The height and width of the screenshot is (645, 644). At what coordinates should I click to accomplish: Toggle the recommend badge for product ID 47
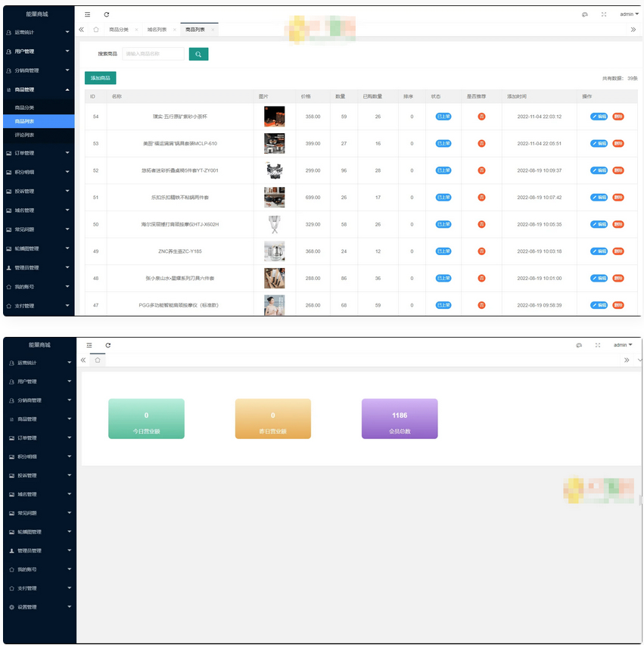point(481,305)
